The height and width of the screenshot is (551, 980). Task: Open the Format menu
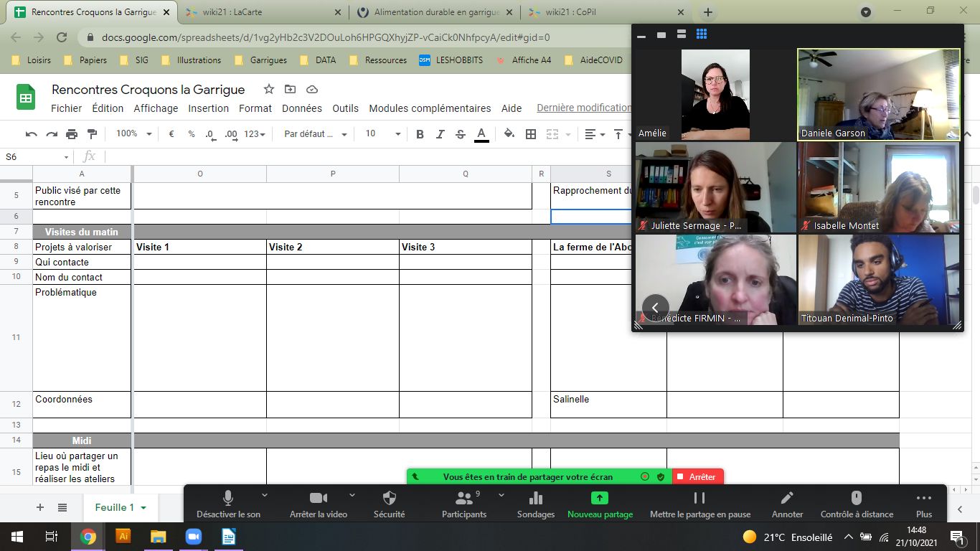(255, 108)
